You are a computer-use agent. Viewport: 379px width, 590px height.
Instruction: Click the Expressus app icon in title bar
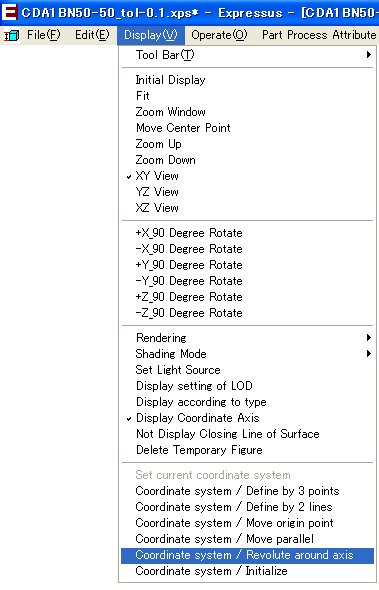point(10,12)
